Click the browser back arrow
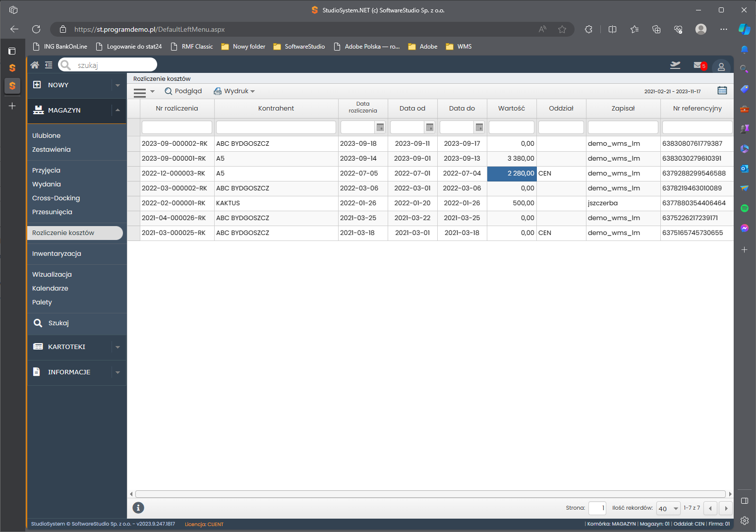 (x=14, y=29)
